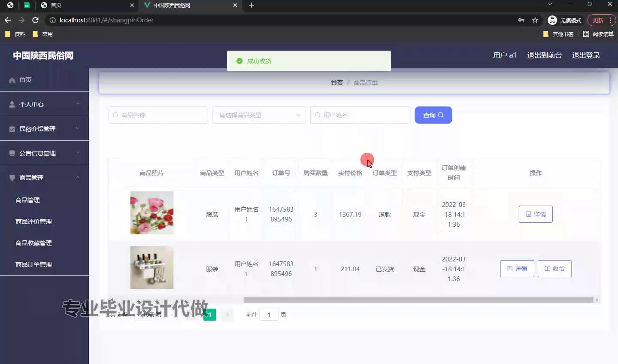Screen dimensions: 618x364
Task: Click the flower product thumbnail
Action: (152, 213)
